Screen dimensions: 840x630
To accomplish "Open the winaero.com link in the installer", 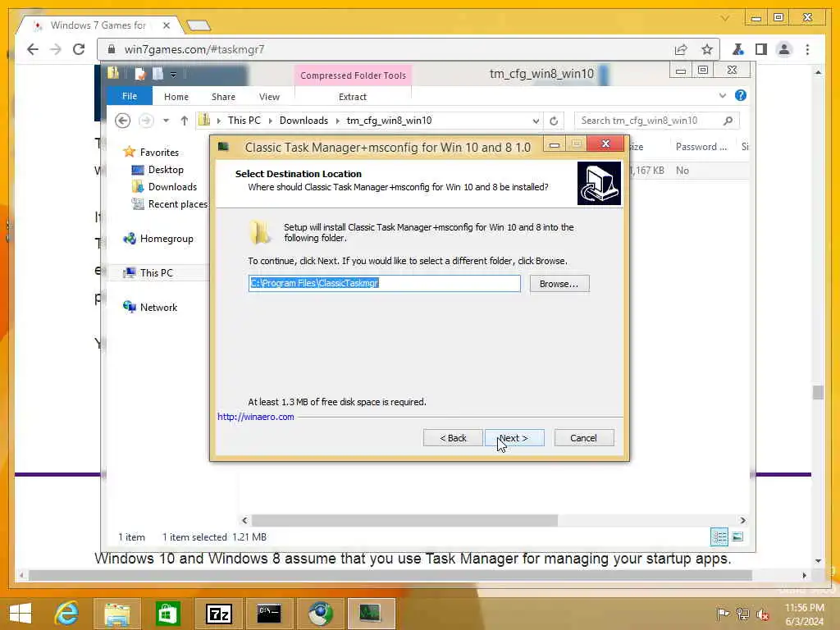I will click(x=256, y=417).
